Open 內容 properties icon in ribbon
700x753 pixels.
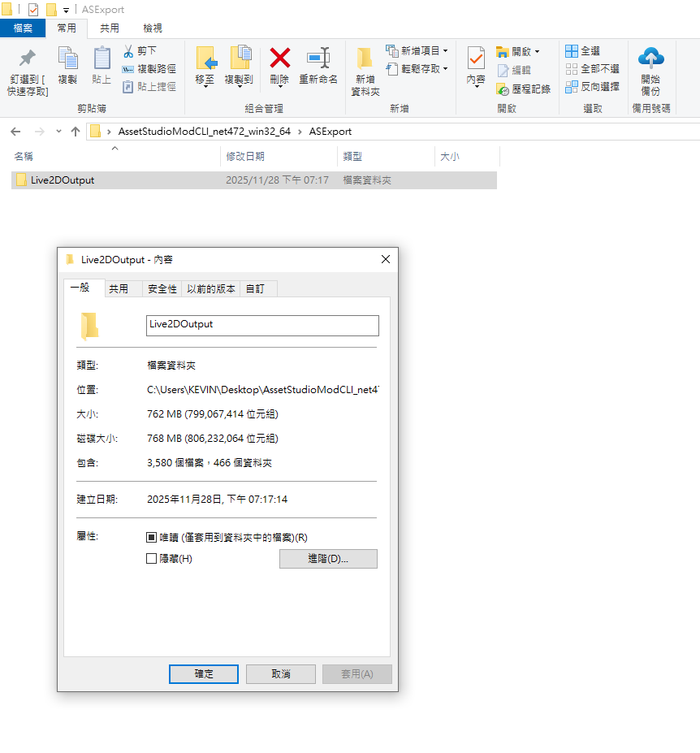[x=476, y=58]
